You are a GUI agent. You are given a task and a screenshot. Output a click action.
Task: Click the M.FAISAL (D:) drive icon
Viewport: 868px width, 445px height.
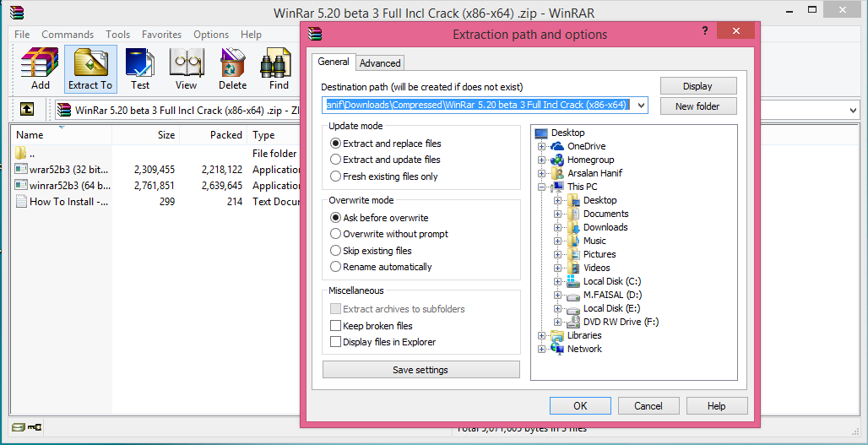(573, 295)
